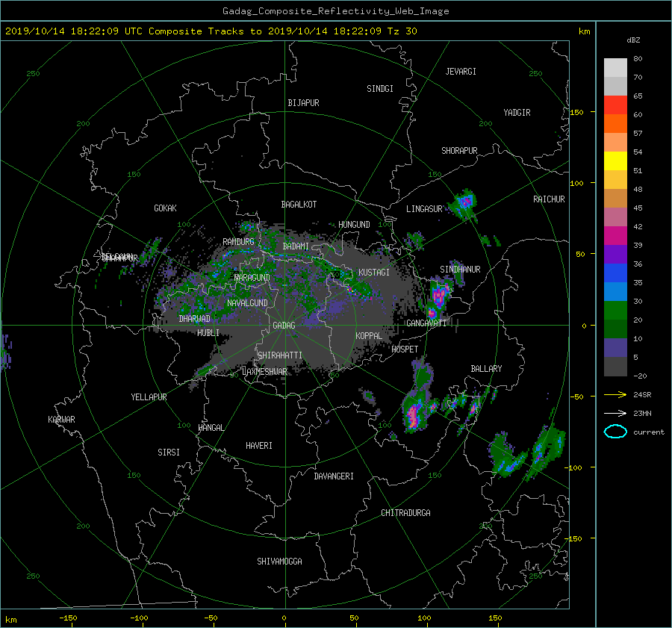This screenshot has height=628, width=672.
Task: Click the DAVANGERI city label
Action: tap(334, 476)
